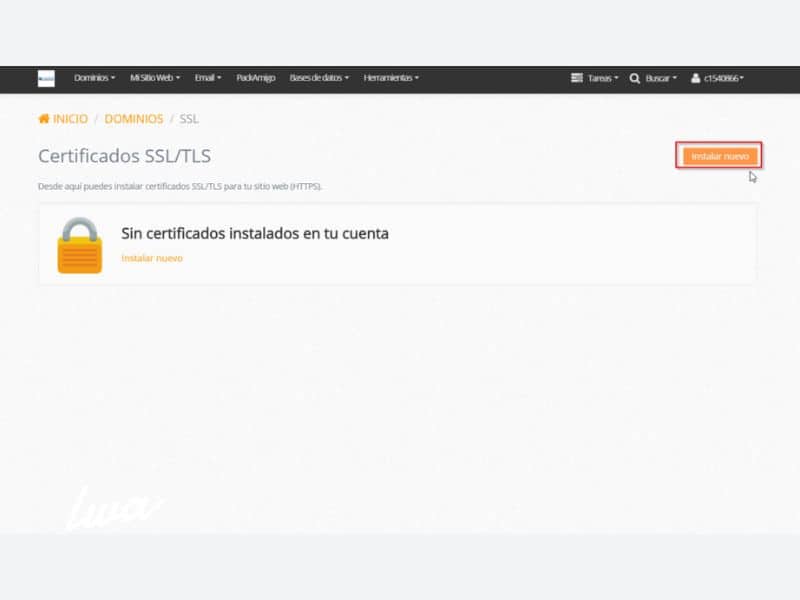Screen dimensions: 800x600
Task: Expand the Herramientas dropdown
Action: pyautogui.click(x=391, y=78)
